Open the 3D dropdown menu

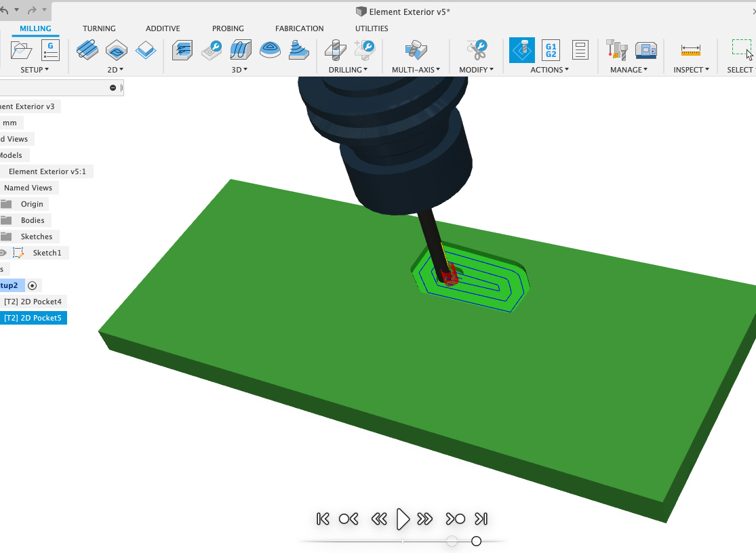click(239, 70)
